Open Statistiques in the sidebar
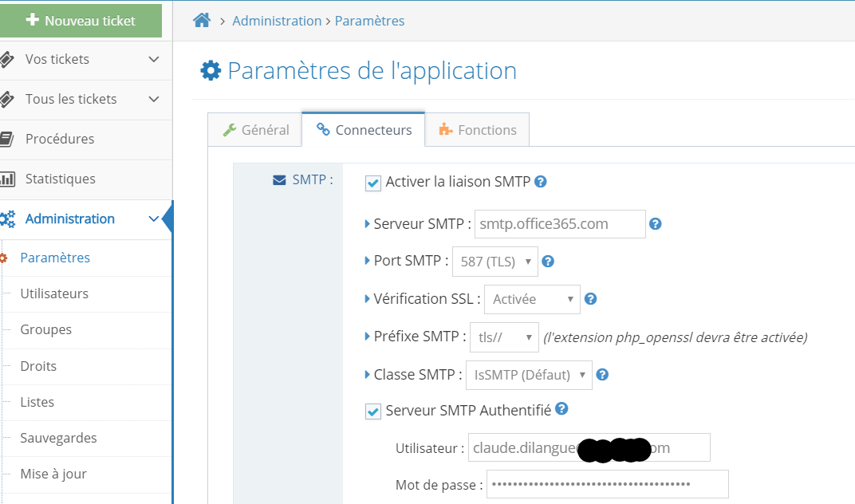This screenshot has height=504, width=855. point(85,179)
